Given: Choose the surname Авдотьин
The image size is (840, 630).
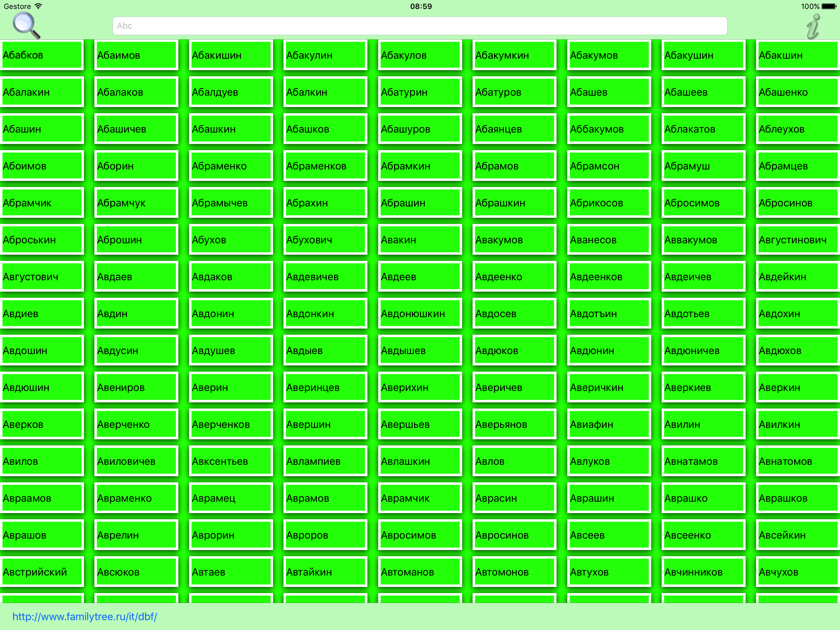Looking at the screenshot, I should point(609,313).
